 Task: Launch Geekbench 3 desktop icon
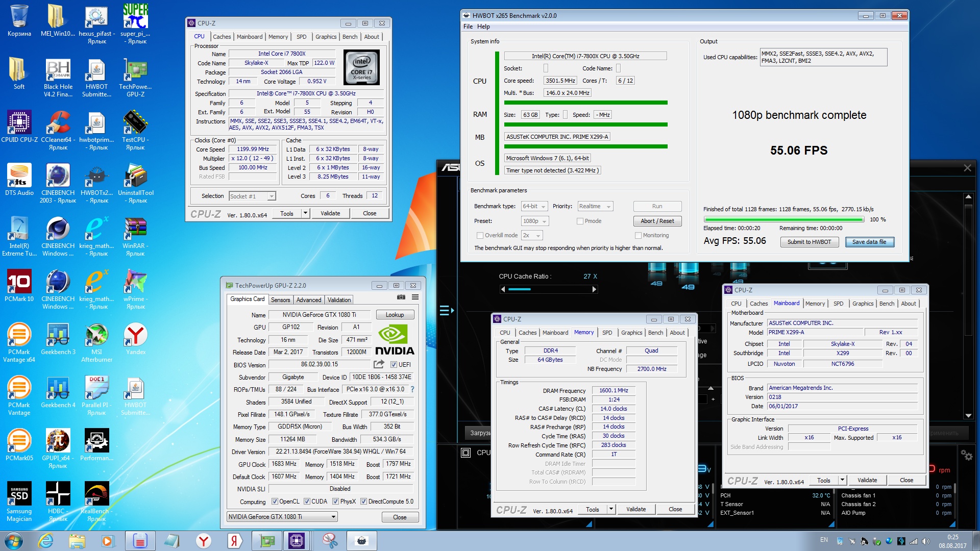click(58, 339)
